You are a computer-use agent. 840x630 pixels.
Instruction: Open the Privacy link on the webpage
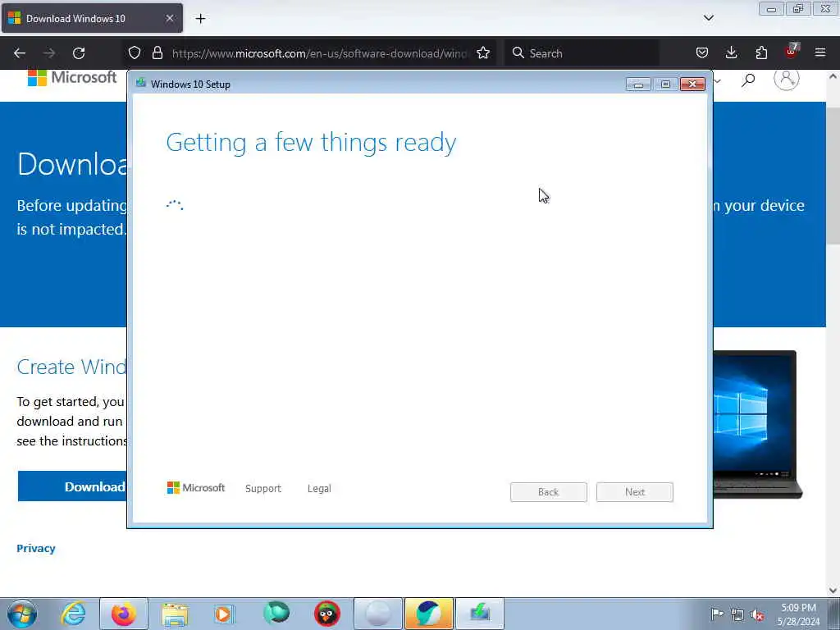36,548
